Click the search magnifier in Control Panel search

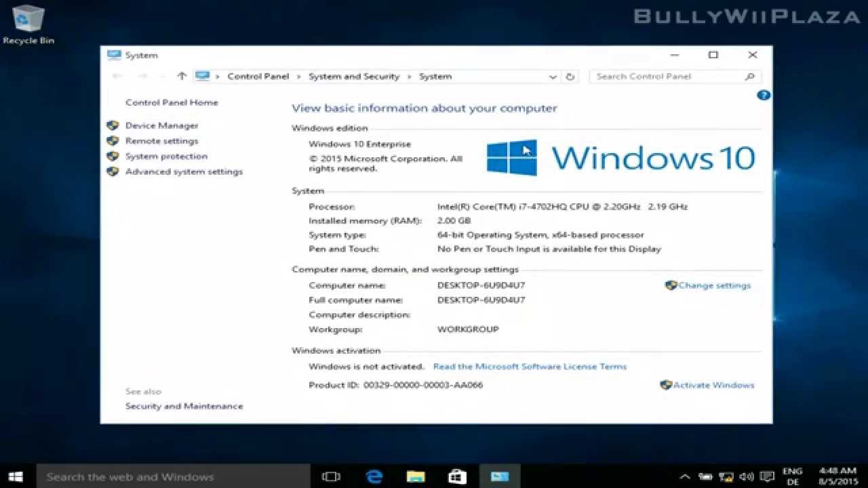click(x=750, y=77)
